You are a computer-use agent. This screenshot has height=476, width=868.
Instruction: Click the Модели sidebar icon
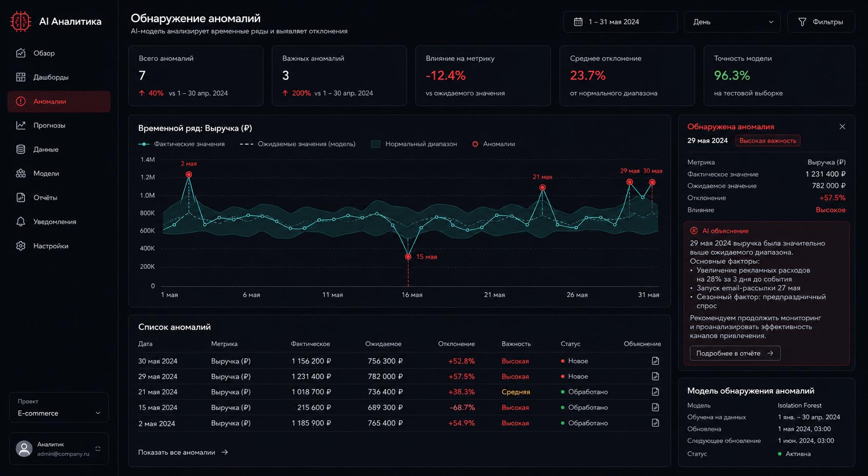pos(21,174)
